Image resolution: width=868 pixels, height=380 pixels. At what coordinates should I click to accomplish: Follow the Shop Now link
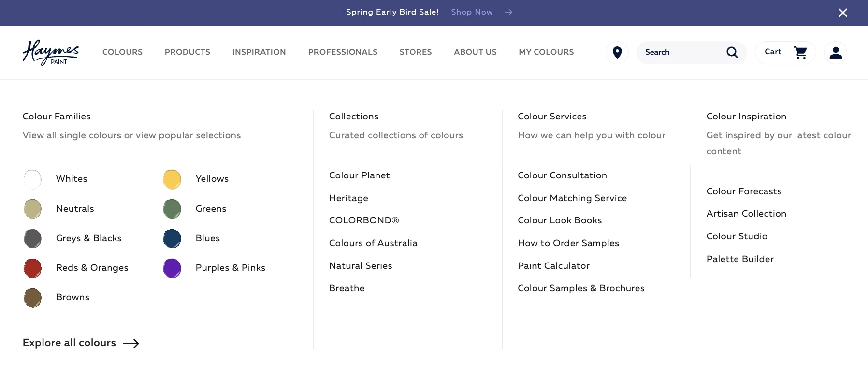click(472, 12)
